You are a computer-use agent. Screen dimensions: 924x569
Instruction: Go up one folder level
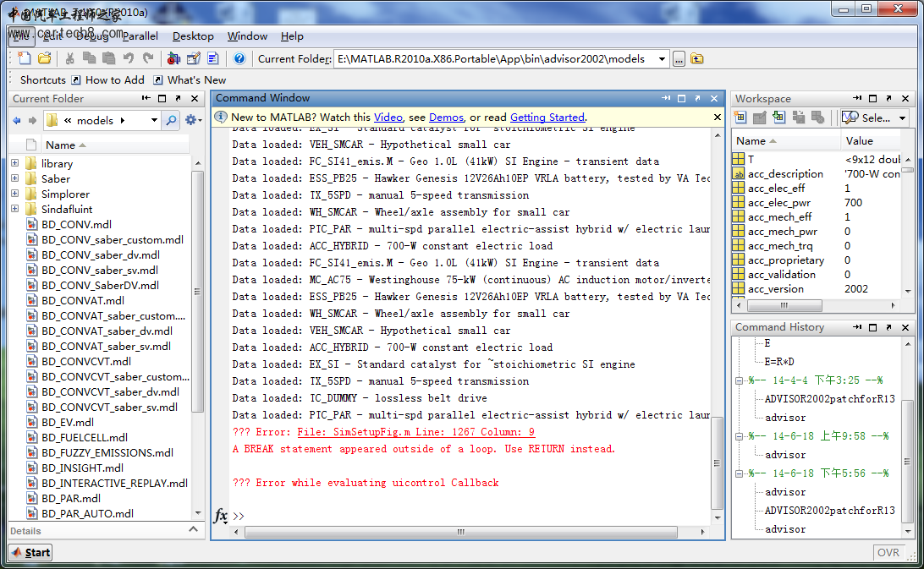(x=697, y=59)
